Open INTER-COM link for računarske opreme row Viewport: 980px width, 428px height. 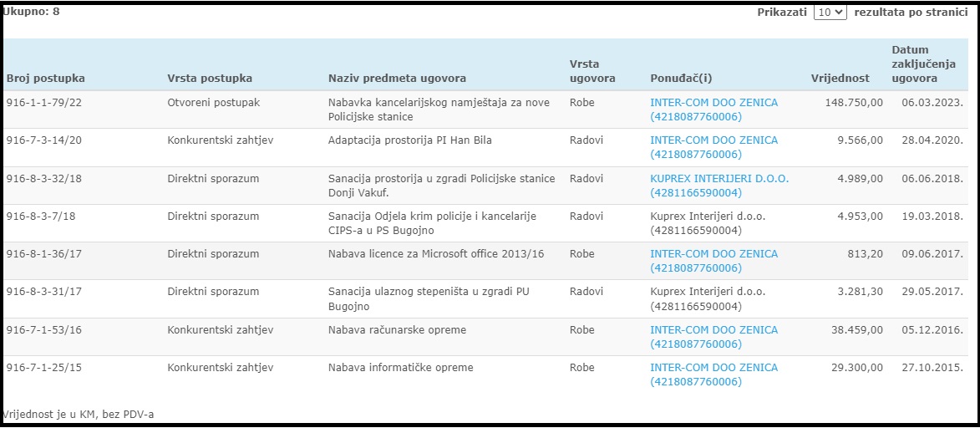(x=713, y=337)
